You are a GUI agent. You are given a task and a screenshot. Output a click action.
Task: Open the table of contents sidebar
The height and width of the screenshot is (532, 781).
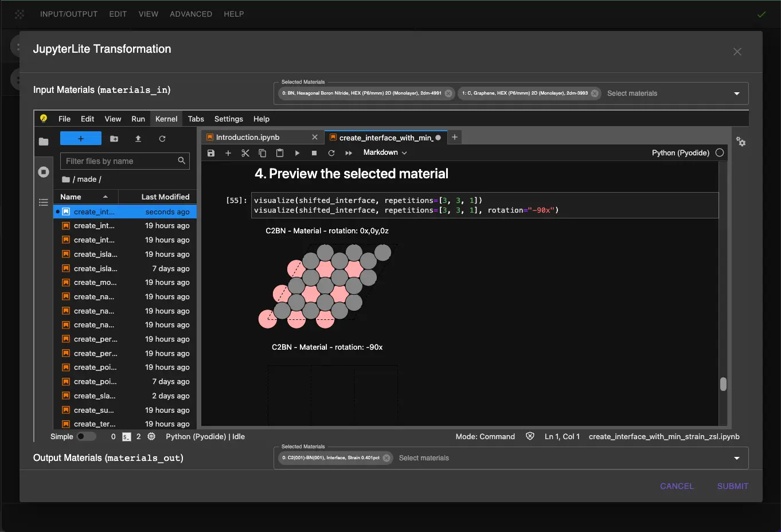44,202
